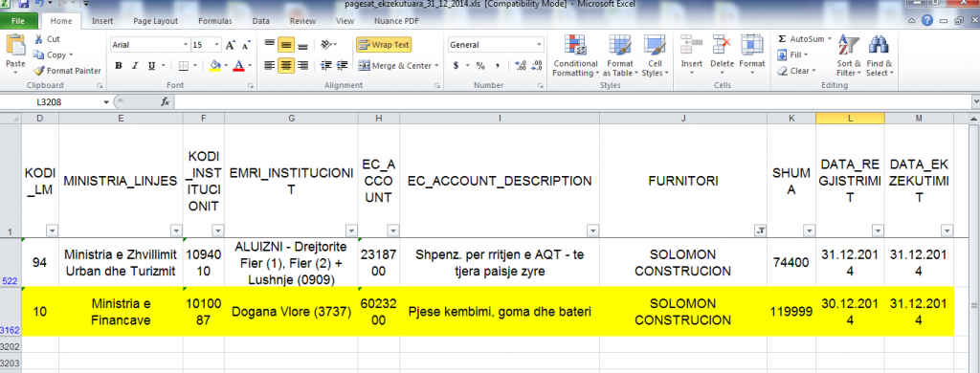Viewport: 980px width, 373px height.
Task: Decrease font size with Shrink Font
Action: point(246,45)
